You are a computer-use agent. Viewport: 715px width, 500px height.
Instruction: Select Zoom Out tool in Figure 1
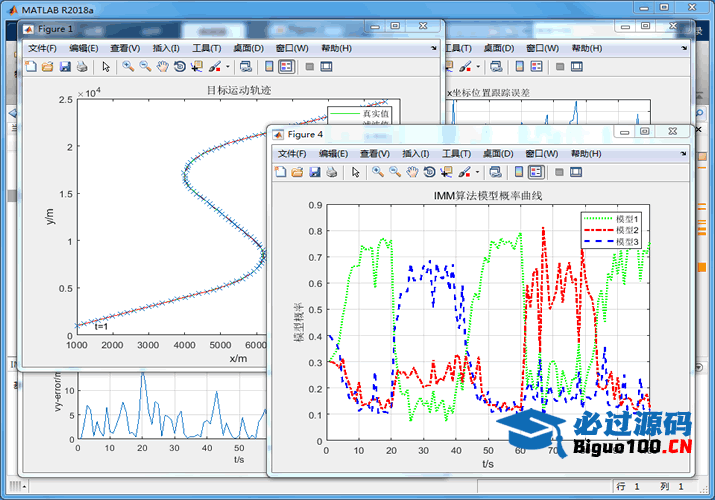coord(145,67)
